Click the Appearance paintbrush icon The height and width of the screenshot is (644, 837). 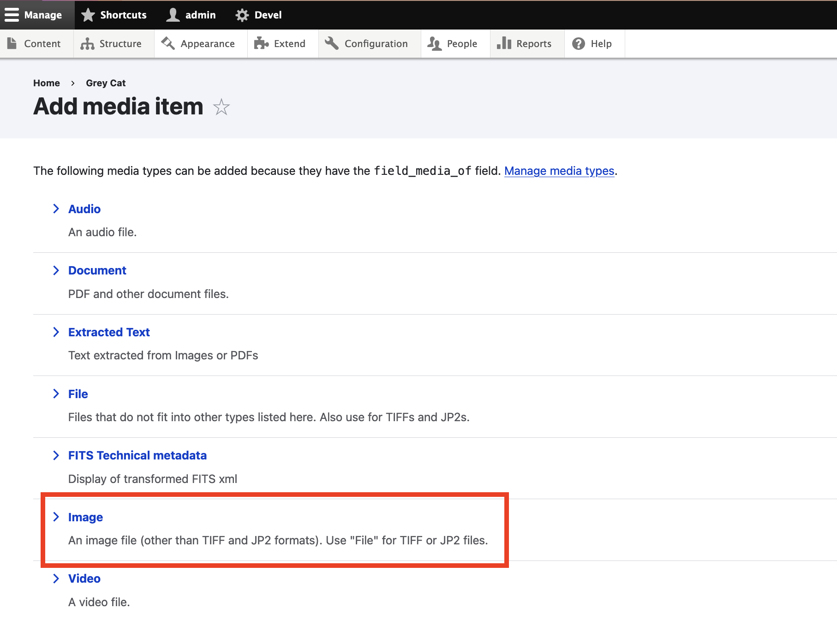(x=167, y=43)
